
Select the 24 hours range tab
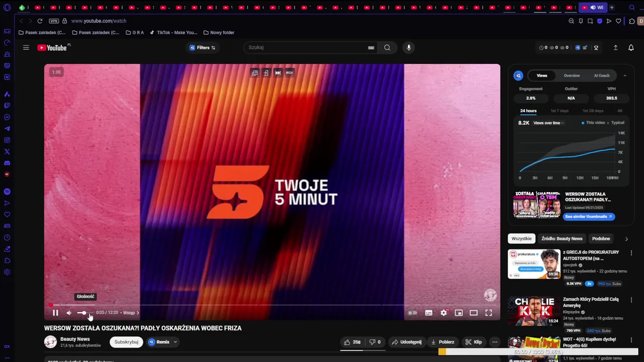coord(528,111)
